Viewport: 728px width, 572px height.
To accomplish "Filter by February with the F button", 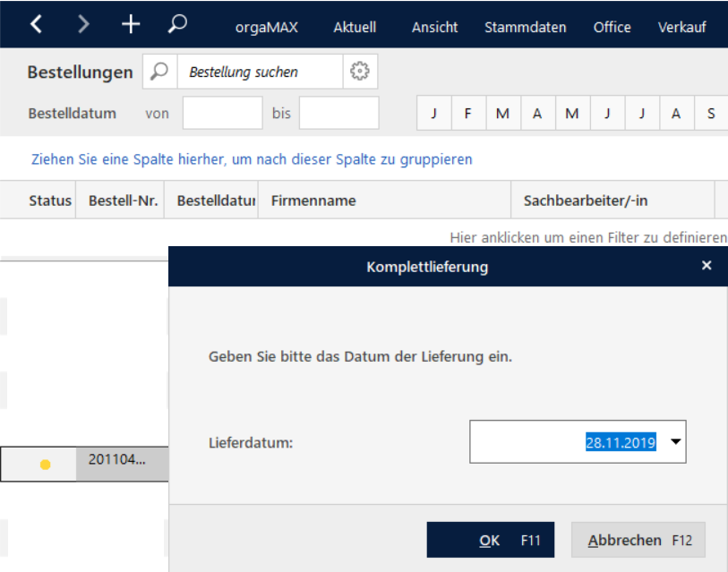I will pyautogui.click(x=468, y=113).
